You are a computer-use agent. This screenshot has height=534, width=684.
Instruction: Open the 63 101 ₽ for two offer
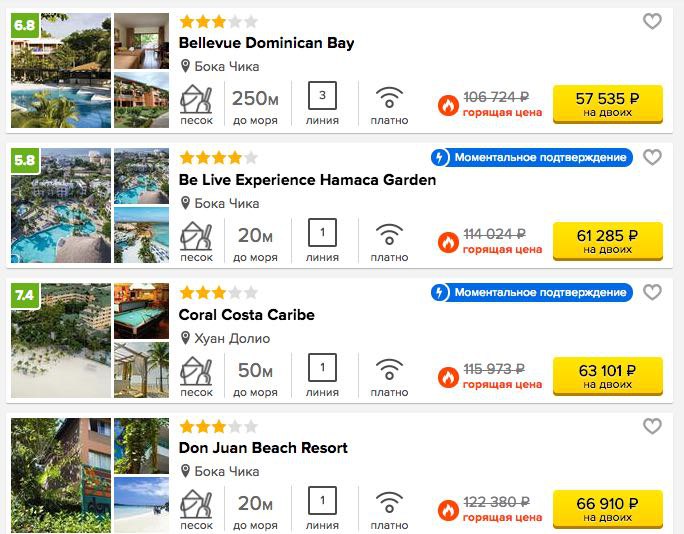(x=608, y=376)
